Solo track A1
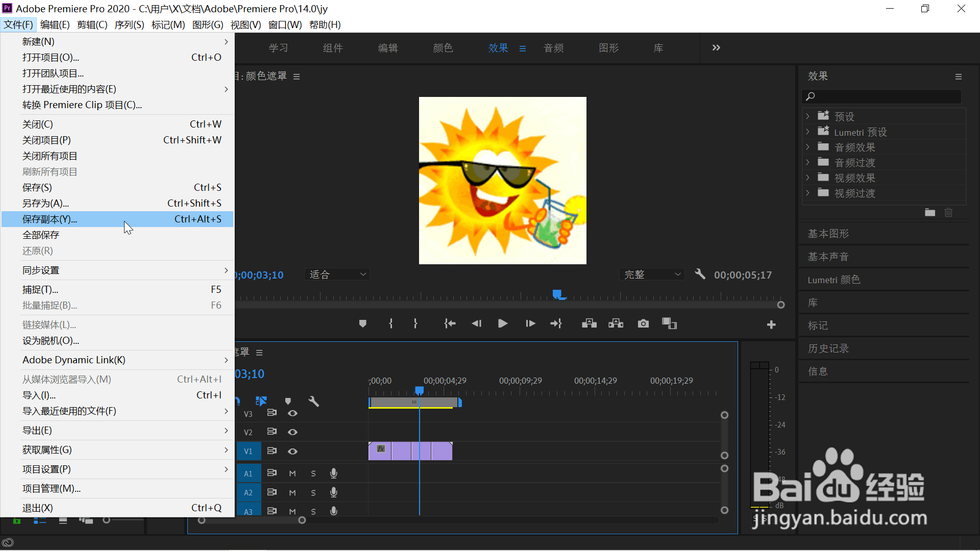 click(313, 473)
